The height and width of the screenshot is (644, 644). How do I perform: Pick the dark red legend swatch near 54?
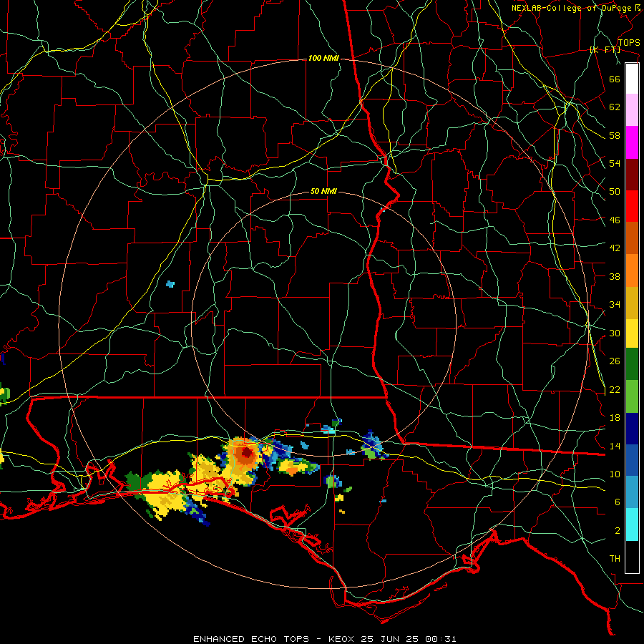[x=632, y=174]
